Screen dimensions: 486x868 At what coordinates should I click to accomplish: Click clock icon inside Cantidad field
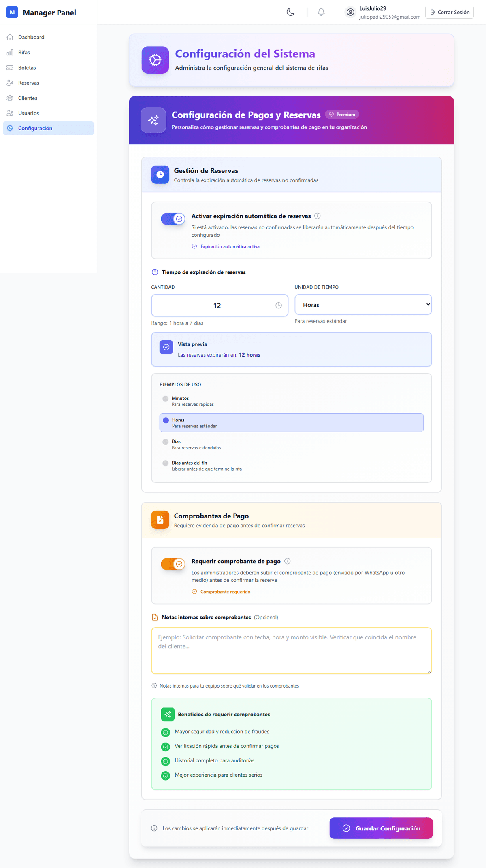pos(279,306)
